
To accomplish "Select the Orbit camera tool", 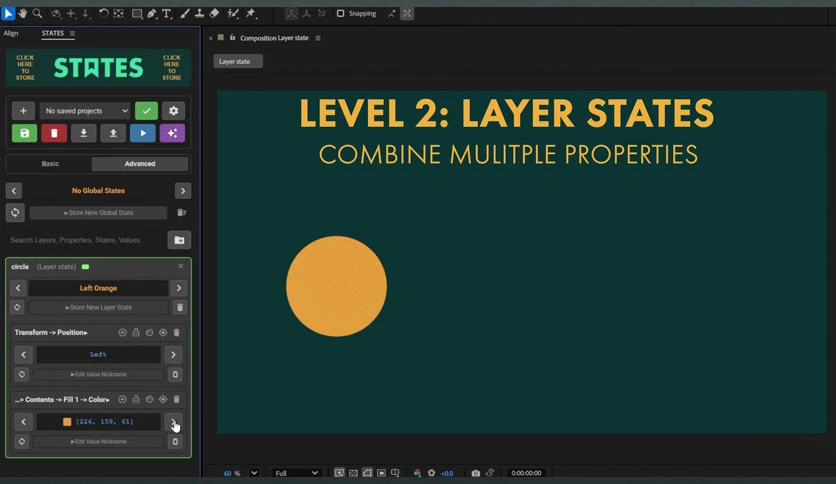I will pos(56,13).
